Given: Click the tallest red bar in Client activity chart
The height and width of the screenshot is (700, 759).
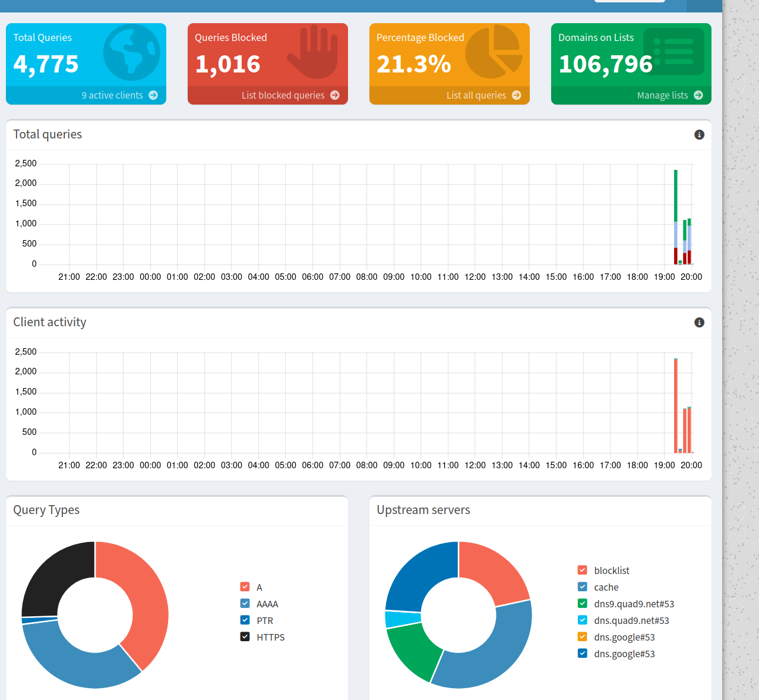Looking at the screenshot, I should (676, 404).
